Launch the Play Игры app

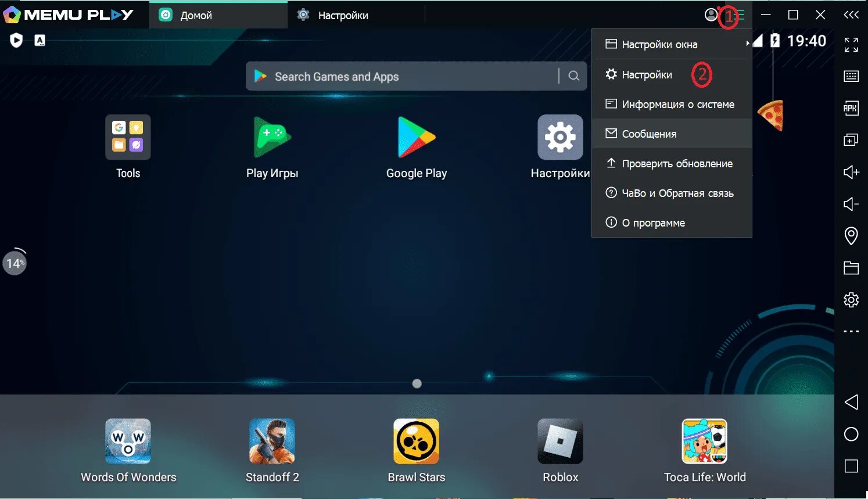(x=272, y=137)
